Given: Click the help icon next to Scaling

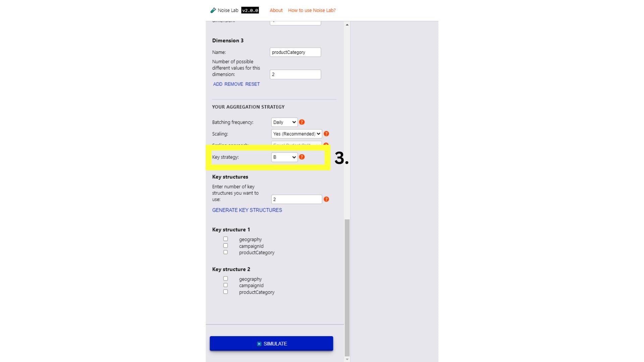Looking at the screenshot, I should pos(326,134).
